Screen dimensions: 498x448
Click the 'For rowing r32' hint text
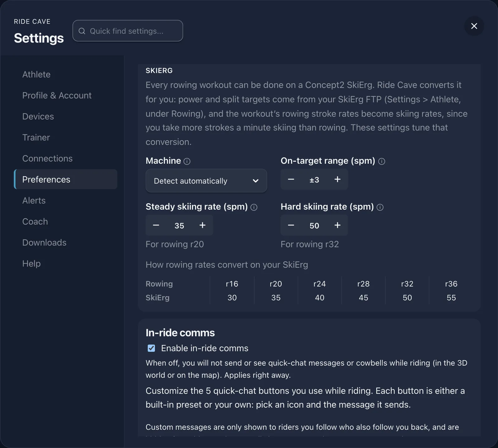coord(310,244)
